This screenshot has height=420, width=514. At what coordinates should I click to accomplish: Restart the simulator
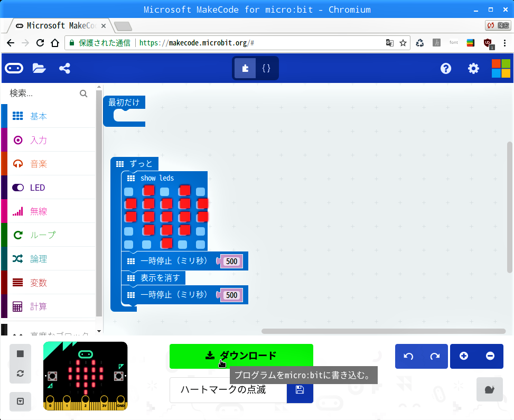click(20, 374)
